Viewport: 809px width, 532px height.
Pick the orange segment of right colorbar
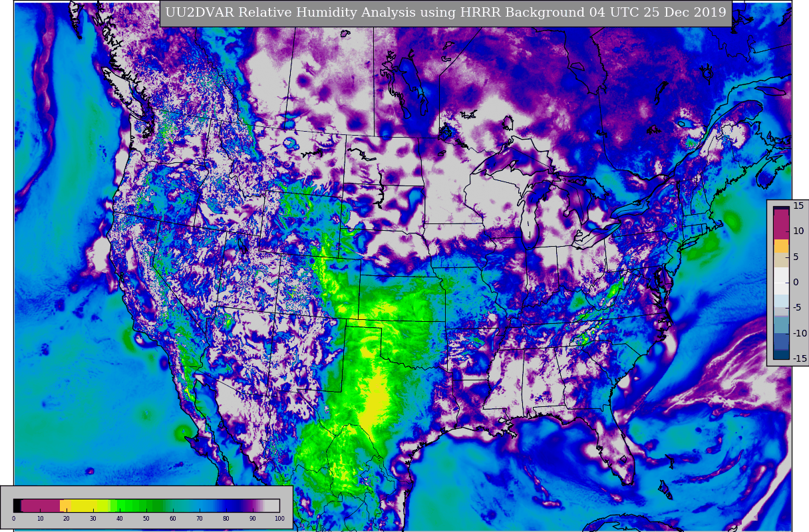tap(781, 246)
